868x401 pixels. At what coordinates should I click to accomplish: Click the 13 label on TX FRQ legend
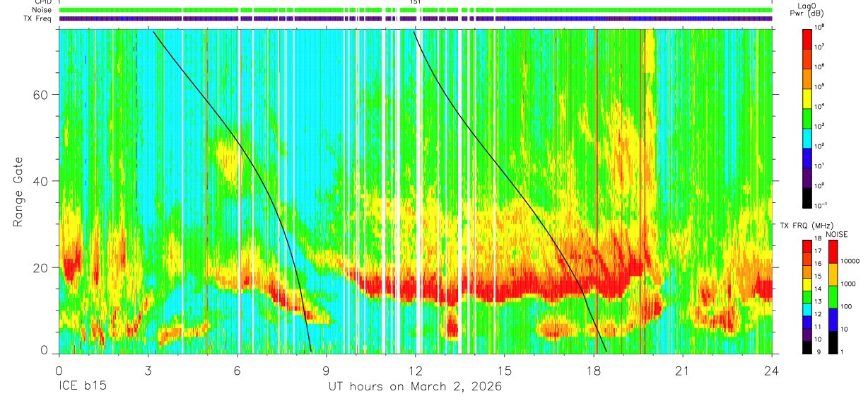pos(816,302)
